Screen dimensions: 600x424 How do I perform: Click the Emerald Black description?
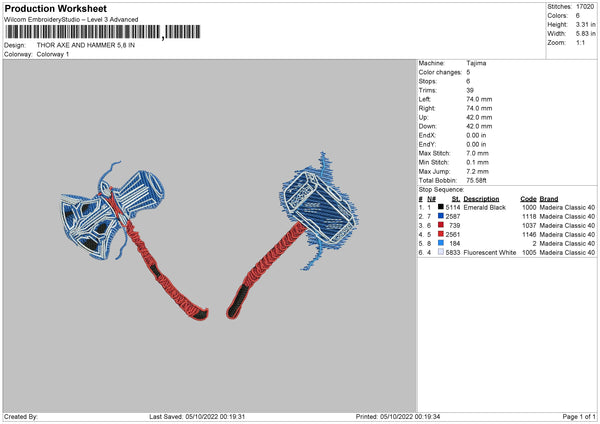[484, 208]
